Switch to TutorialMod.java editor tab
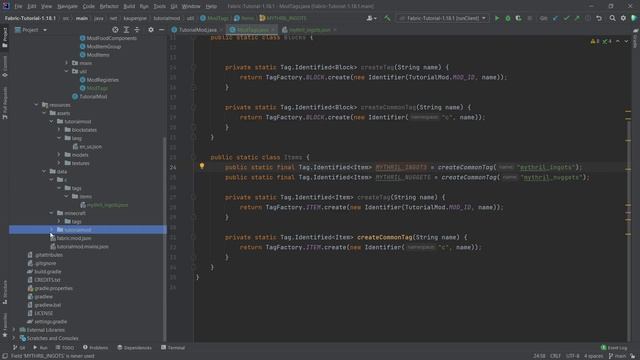Viewport: 640px width, 360px height. (198, 30)
